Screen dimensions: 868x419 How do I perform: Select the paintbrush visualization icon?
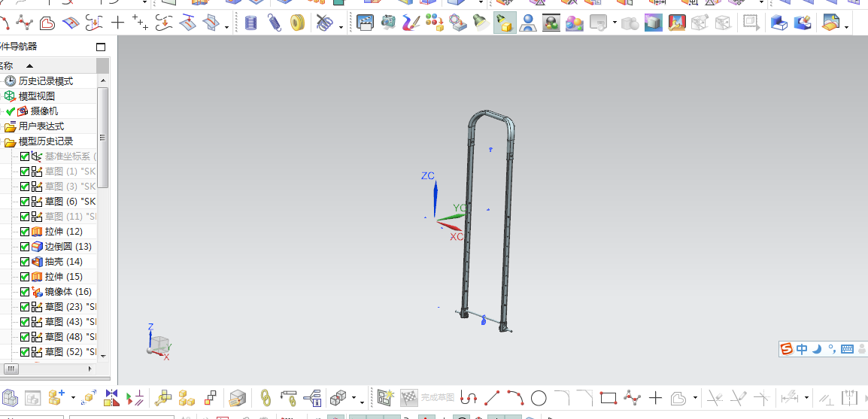[x=411, y=23]
